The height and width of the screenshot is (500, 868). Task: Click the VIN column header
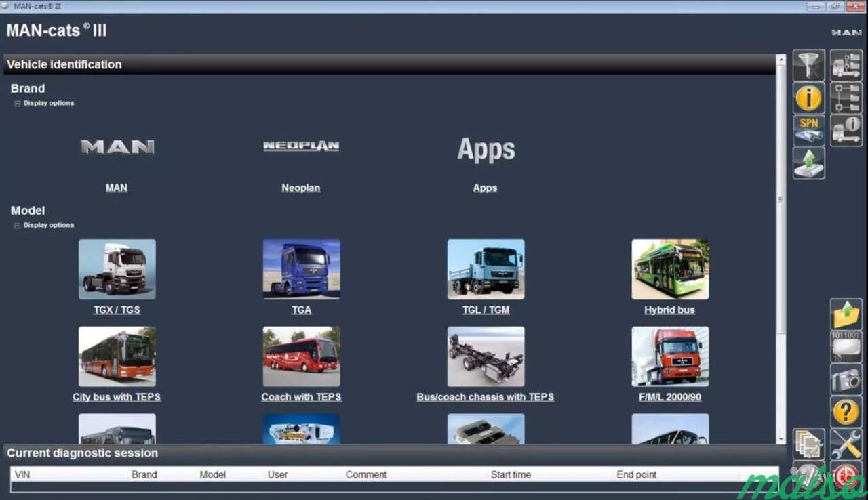pyautogui.click(x=22, y=474)
